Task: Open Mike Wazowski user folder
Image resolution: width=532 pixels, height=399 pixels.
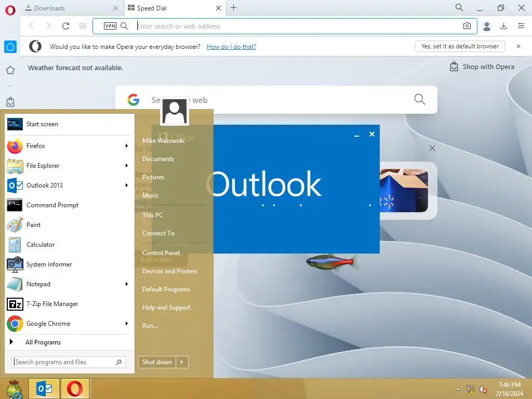Action: tap(163, 140)
